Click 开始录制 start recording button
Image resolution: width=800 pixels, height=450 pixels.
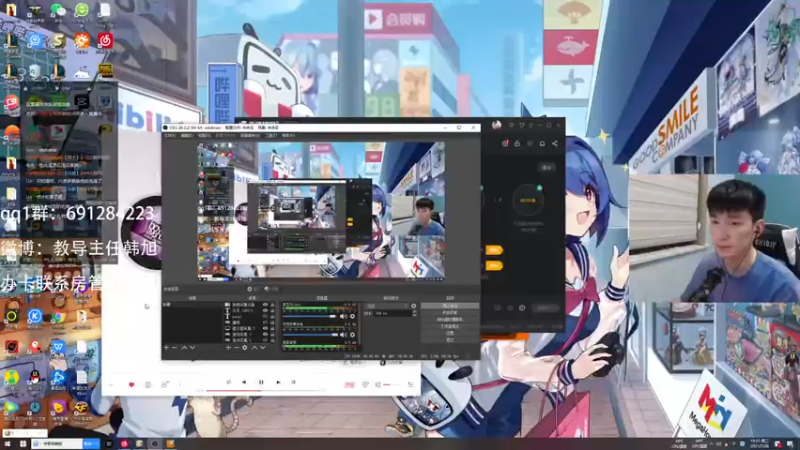tap(449, 313)
